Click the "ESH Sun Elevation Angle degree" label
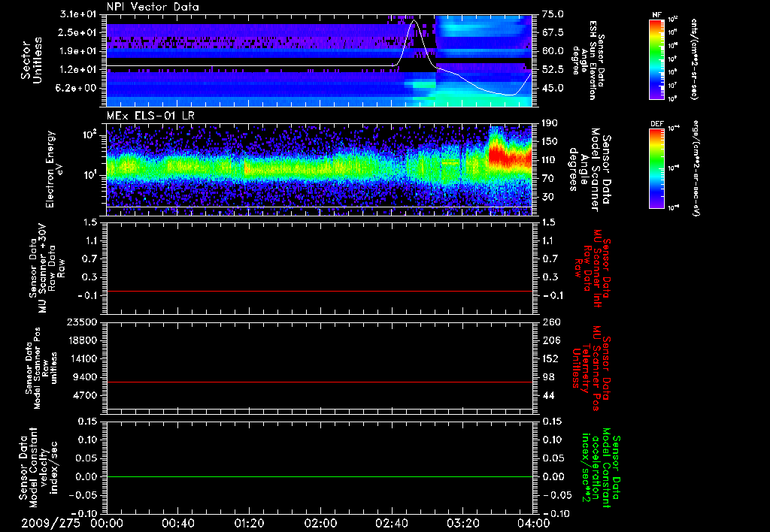This screenshot has height=532, width=770. (590, 60)
